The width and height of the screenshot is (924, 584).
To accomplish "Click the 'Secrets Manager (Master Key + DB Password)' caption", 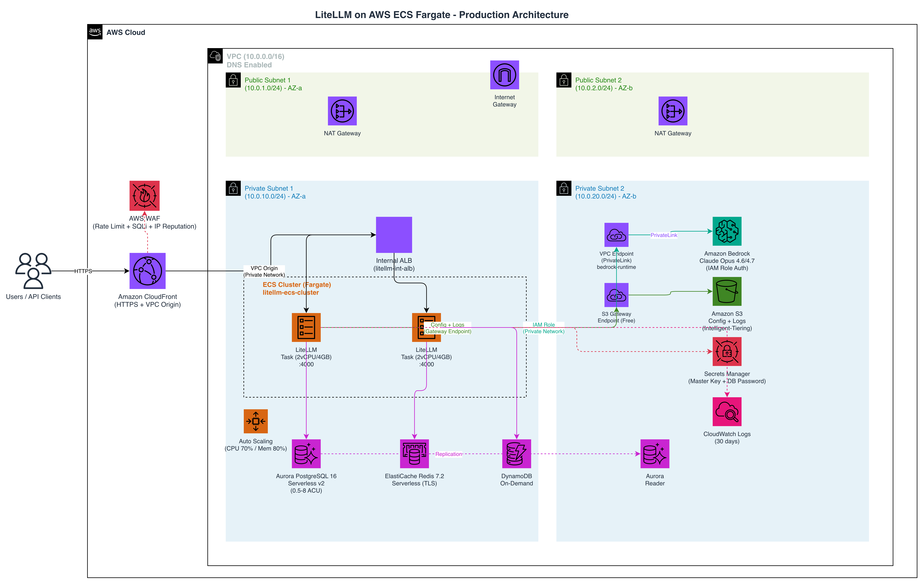I will click(x=727, y=377).
